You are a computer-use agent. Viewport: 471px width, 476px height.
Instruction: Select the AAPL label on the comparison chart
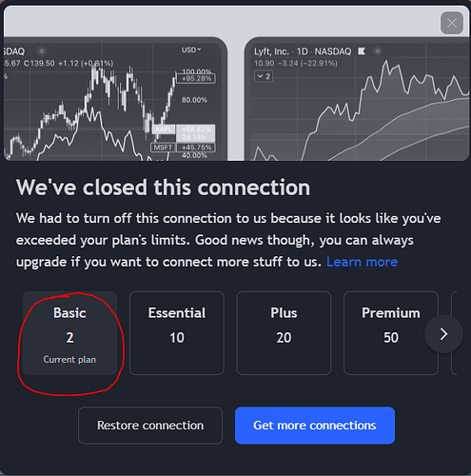coord(163,129)
